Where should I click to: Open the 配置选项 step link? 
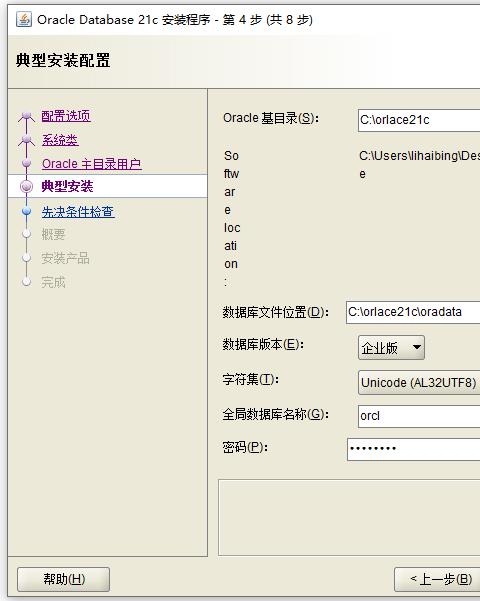coord(66,116)
